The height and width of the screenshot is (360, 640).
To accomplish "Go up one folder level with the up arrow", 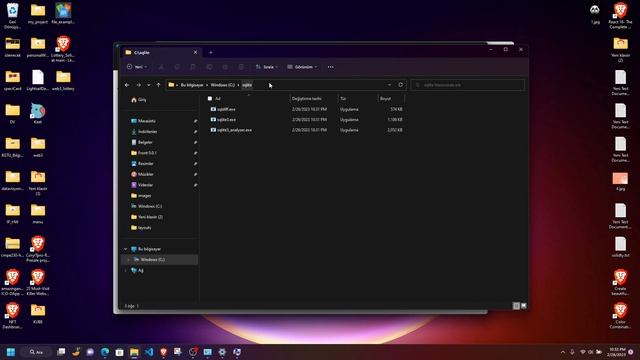I will [158, 85].
